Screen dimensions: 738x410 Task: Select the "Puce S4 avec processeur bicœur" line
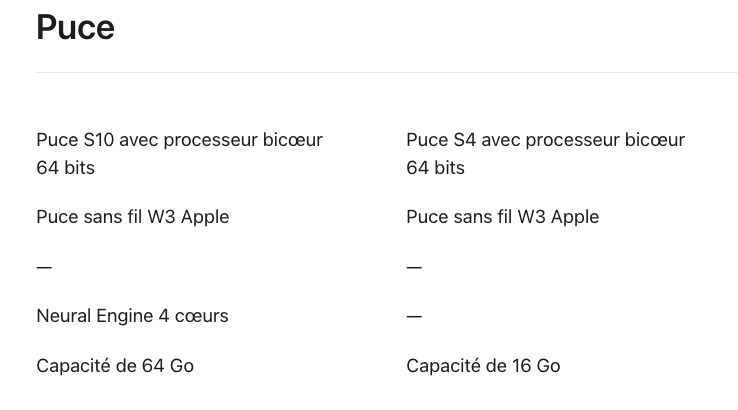545,140
